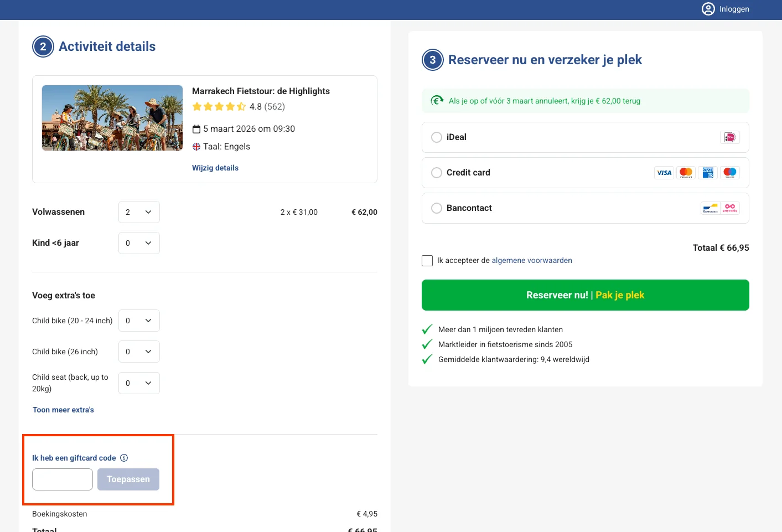Screen dimensions: 782x532
Task: Accept the algemene voorwaarden checkbox
Action: coord(427,260)
